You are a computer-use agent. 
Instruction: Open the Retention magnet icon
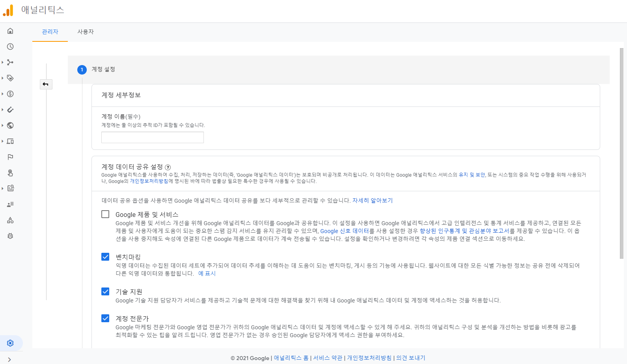click(10, 110)
